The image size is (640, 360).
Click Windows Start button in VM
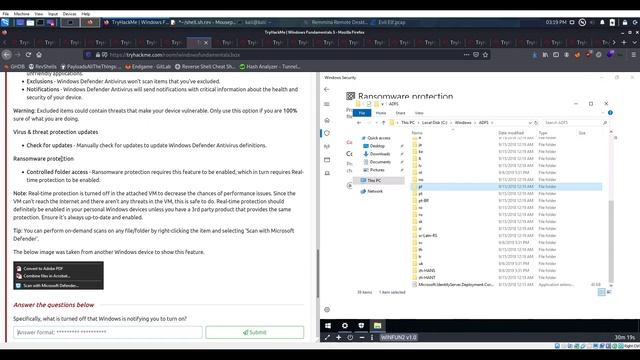(328, 326)
